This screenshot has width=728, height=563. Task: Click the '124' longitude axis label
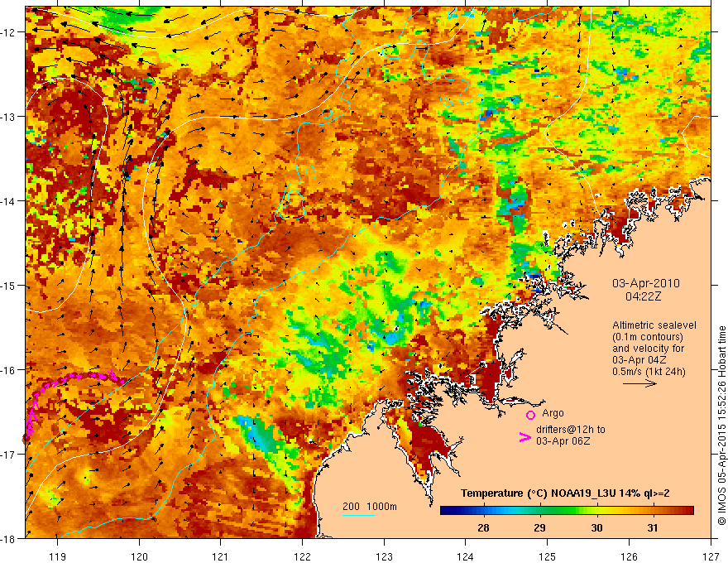click(466, 556)
